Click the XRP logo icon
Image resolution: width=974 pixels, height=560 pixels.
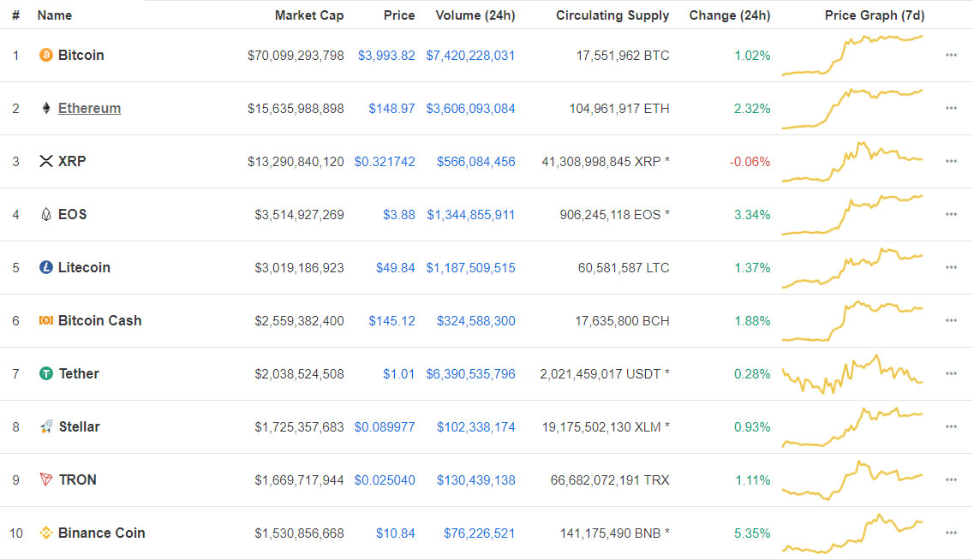coord(46,162)
